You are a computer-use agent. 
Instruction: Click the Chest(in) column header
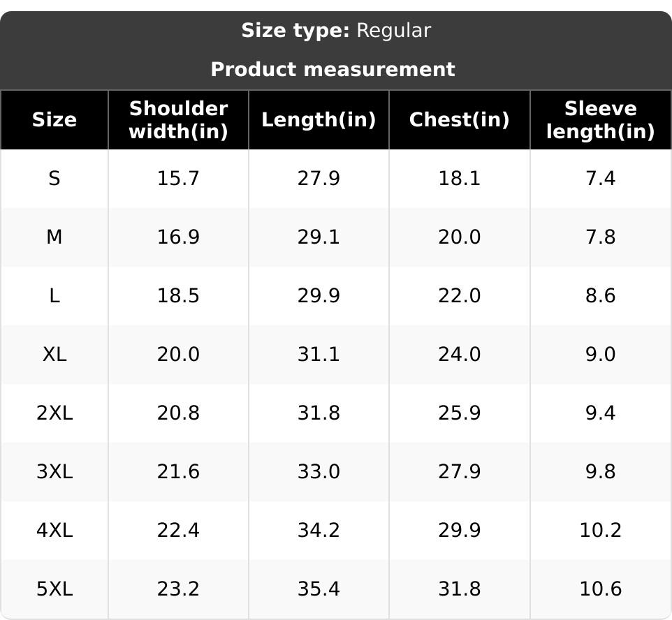pos(459,119)
